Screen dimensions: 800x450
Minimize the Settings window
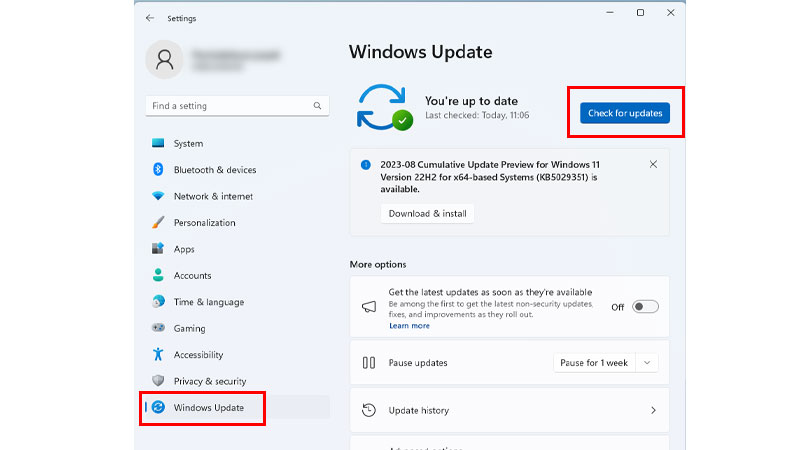610,13
